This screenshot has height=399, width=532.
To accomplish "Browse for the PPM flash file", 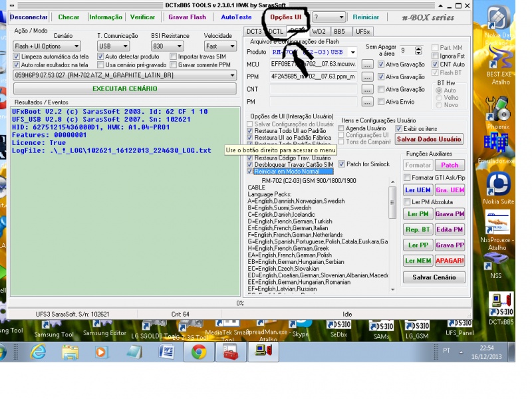I will click(367, 77).
